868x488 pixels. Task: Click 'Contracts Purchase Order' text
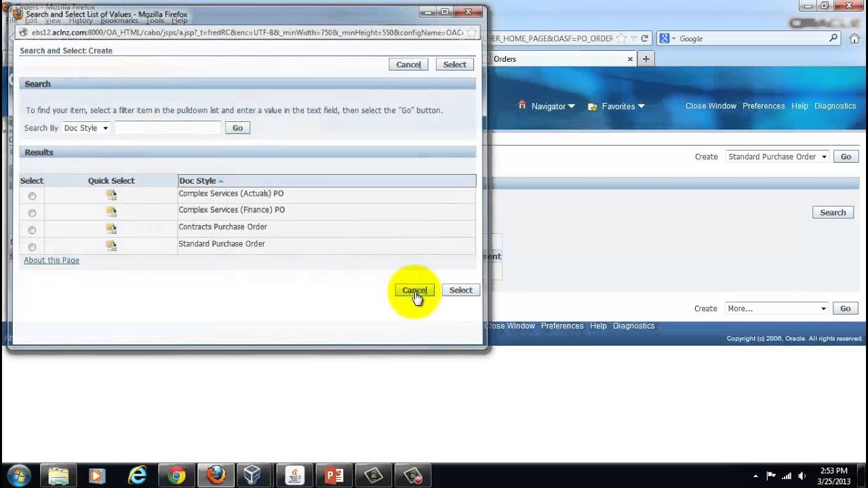pos(222,227)
